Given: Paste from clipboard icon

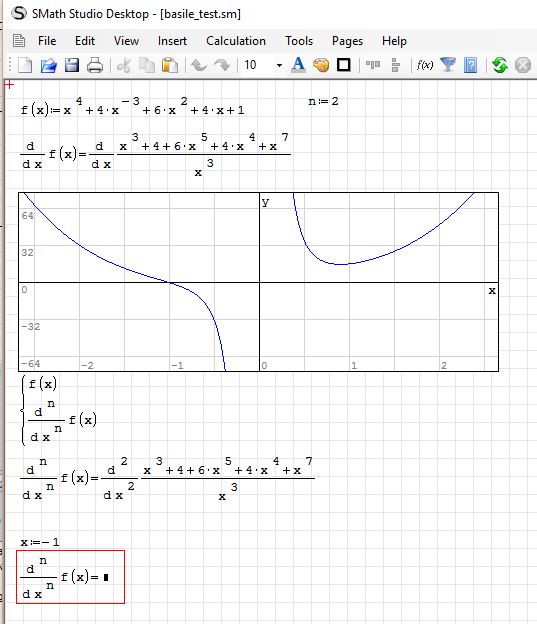Looking at the screenshot, I should coord(170,65).
